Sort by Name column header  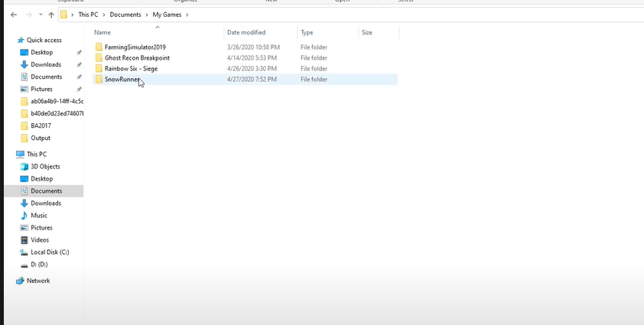click(x=102, y=32)
